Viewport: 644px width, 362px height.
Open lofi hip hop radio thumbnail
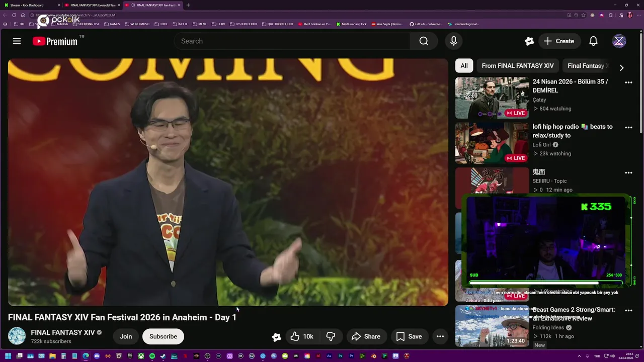pos(492,143)
